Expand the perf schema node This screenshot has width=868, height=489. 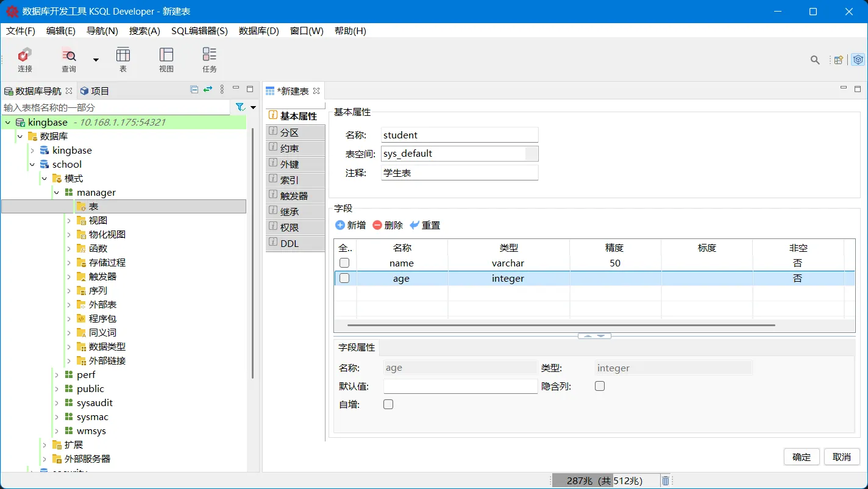(56, 374)
